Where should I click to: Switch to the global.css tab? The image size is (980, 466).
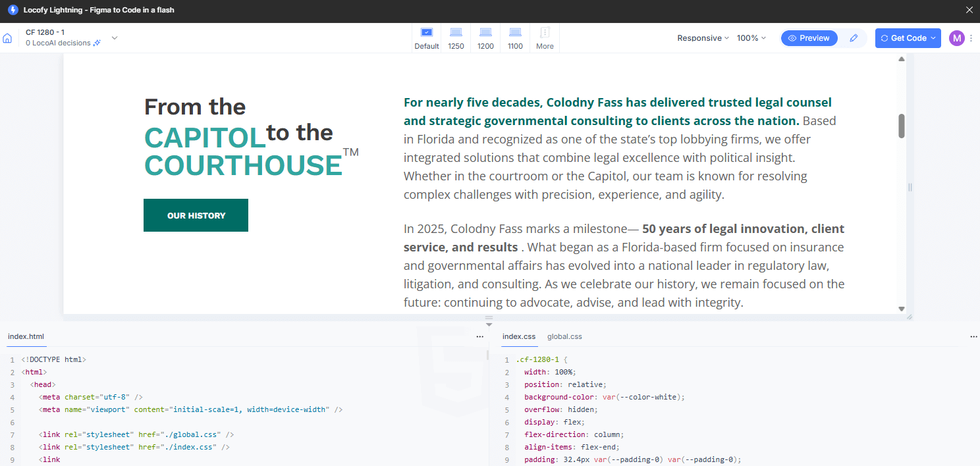coord(564,336)
